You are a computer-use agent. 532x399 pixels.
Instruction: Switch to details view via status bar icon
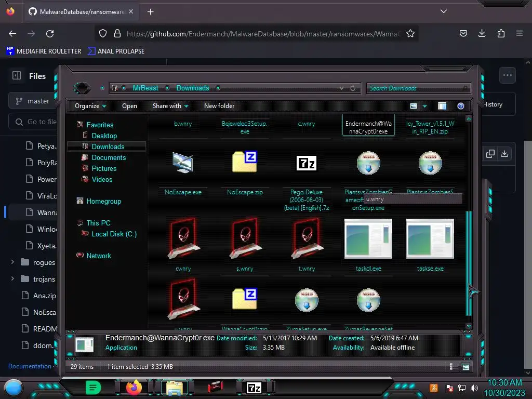(451, 366)
